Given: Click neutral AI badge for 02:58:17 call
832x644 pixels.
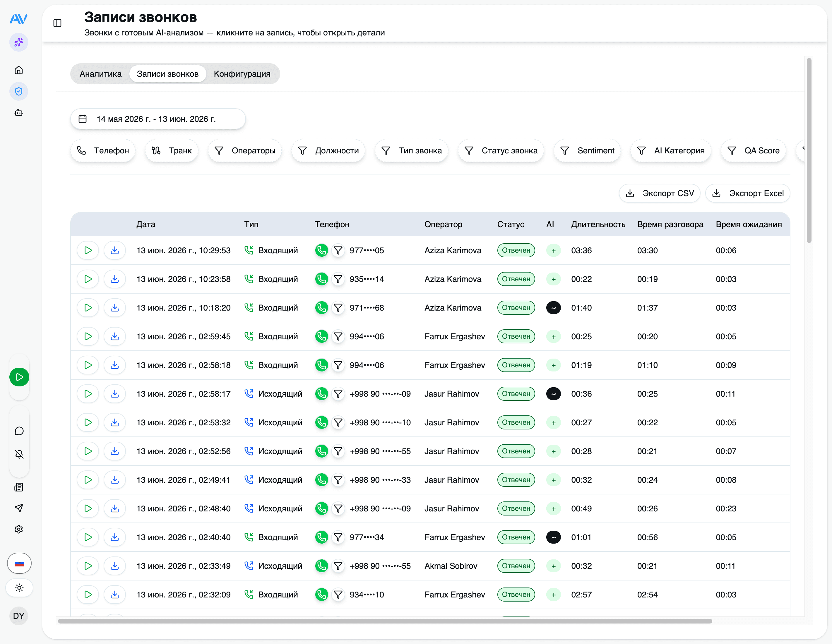Looking at the screenshot, I should (553, 394).
